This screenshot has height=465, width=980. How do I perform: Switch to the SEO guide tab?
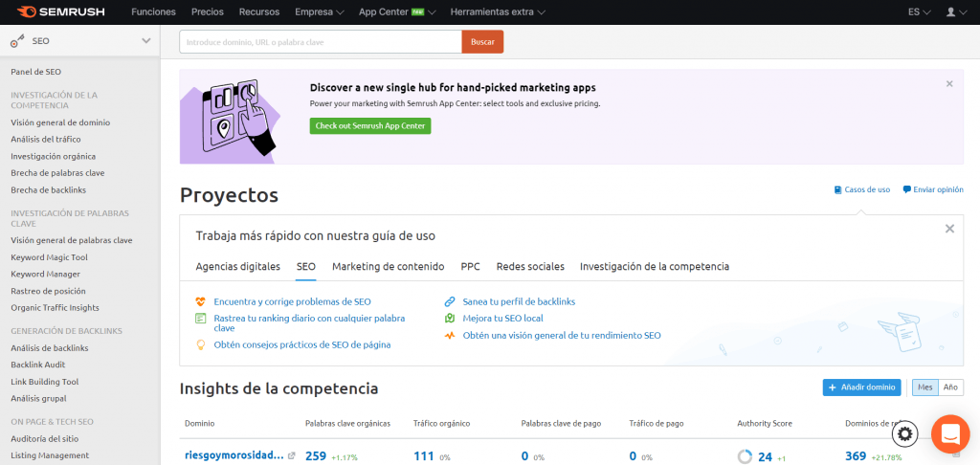306,266
